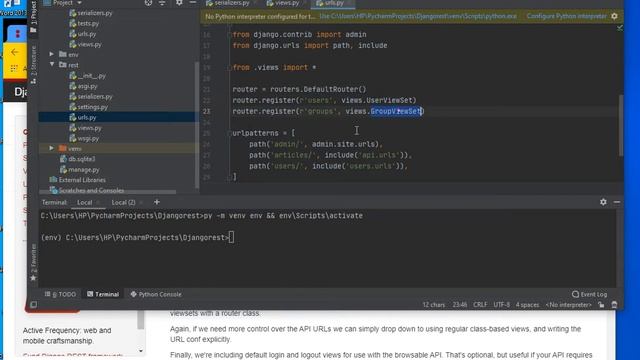Close the Local terminal tab
The image size is (640, 360).
[x=98, y=202]
